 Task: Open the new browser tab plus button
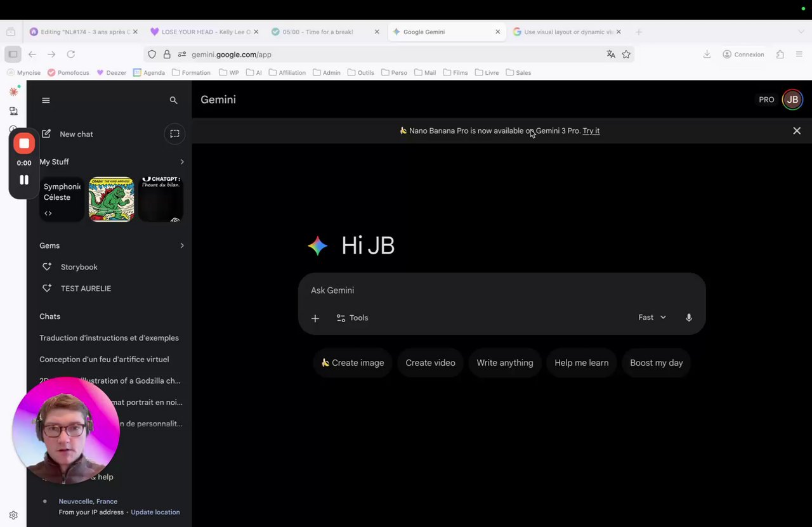point(639,32)
